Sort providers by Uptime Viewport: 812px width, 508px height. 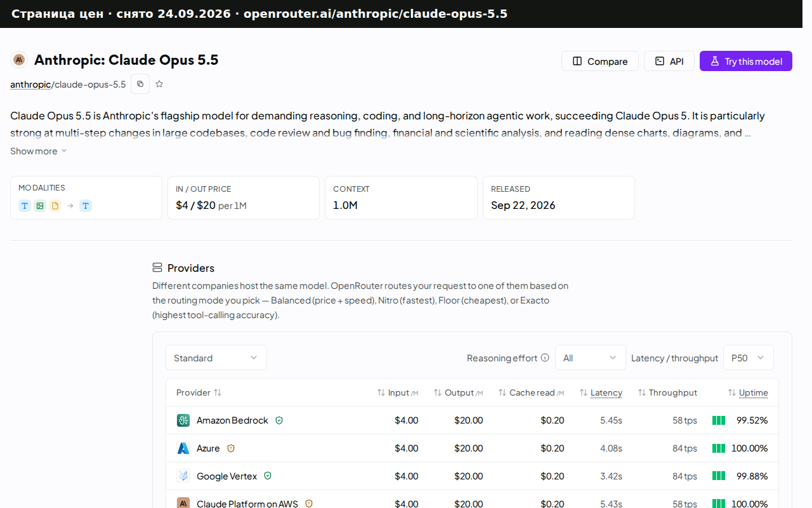pos(748,392)
